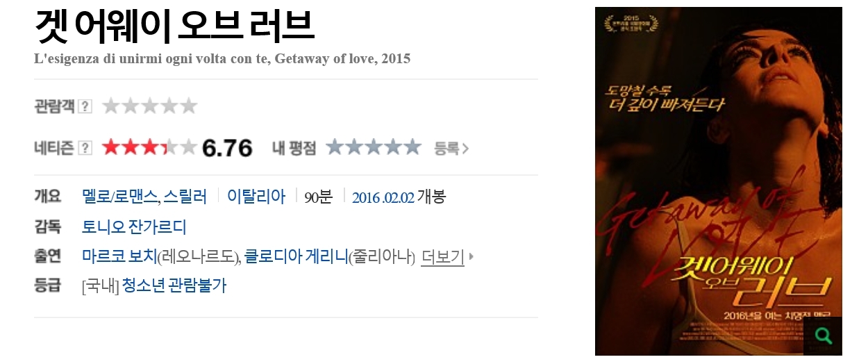
Task: Click the red 네티즌 star rating
Action: point(149,147)
